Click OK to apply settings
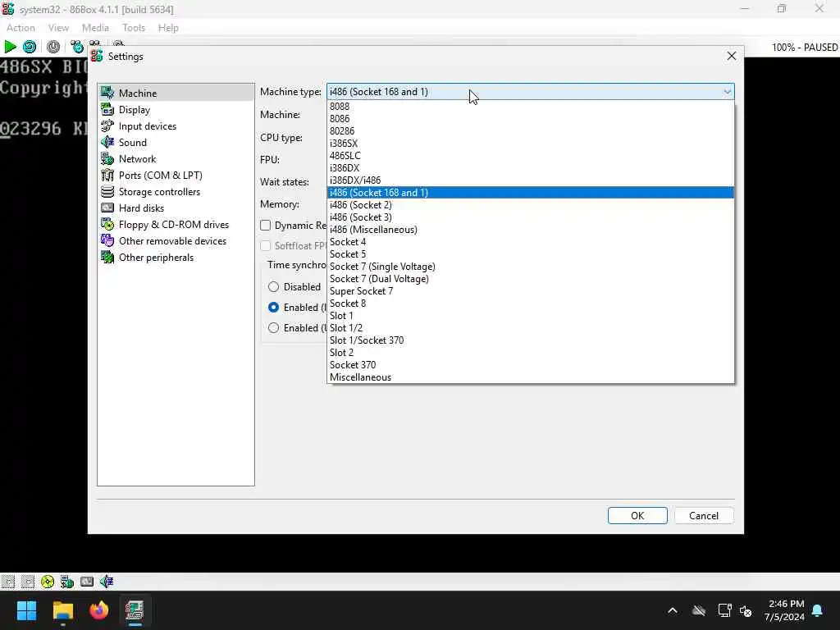 (x=637, y=515)
